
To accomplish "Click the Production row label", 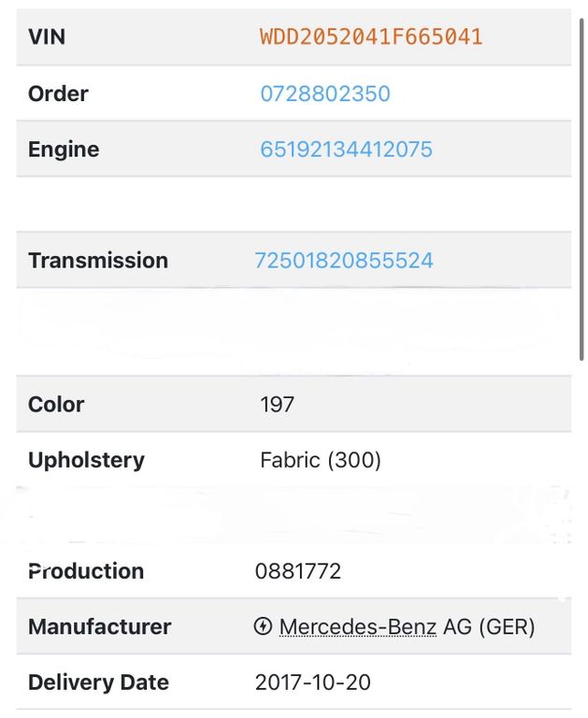I will [86, 571].
